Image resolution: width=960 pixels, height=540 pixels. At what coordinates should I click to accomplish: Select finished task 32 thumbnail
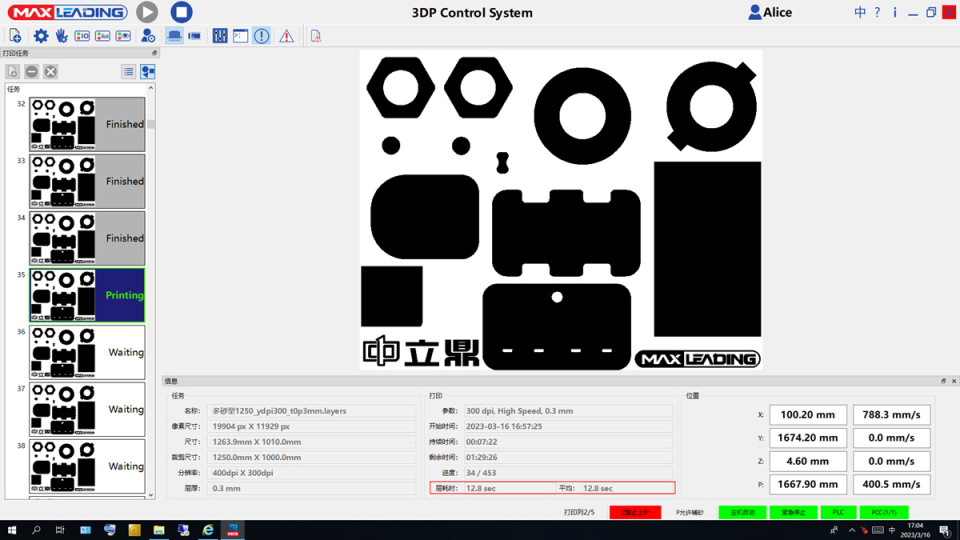pos(87,124)
